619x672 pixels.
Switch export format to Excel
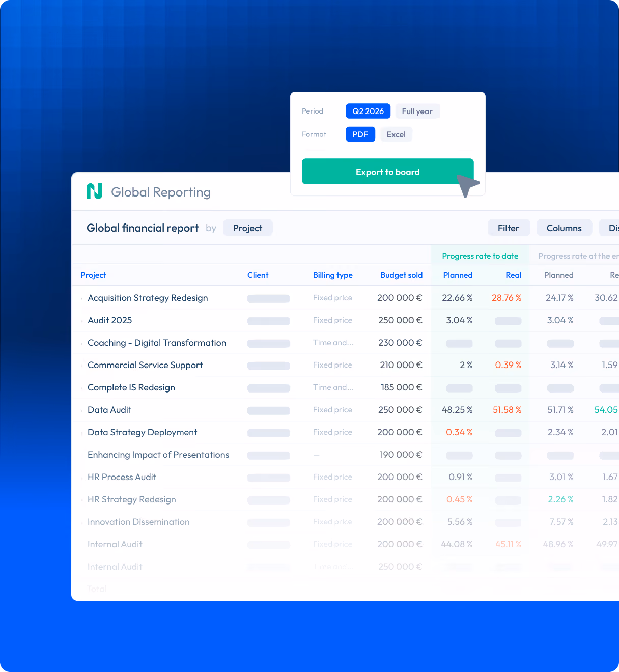(396, 134)
